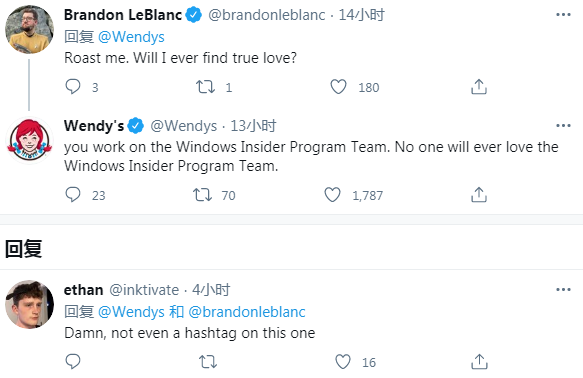Image resolution: width=583 pixels, height=378 pixels.
Task: Like the Wendy's tweet
Action: (x=332, y=195)
